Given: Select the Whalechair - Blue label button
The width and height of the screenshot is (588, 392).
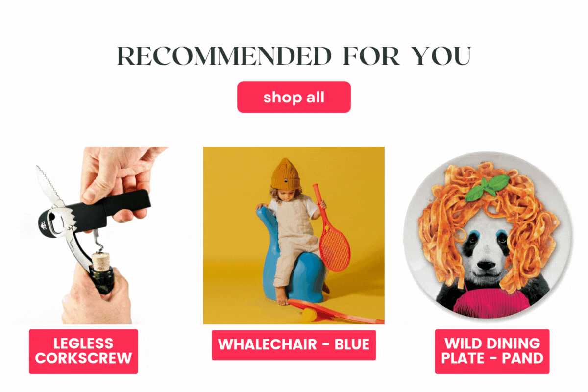Looking at the screenshot, I should (x=294, y=345).
